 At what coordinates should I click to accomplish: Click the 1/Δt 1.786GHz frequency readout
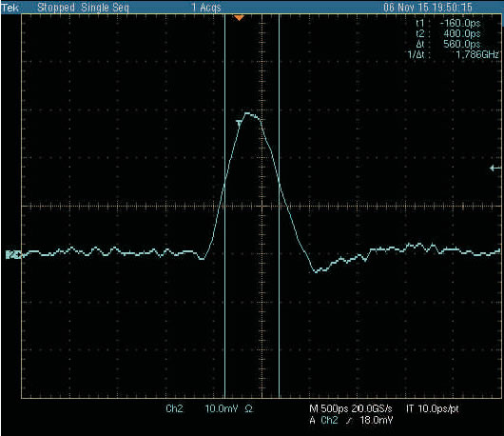pyautogui.click(x=454, y=54)
